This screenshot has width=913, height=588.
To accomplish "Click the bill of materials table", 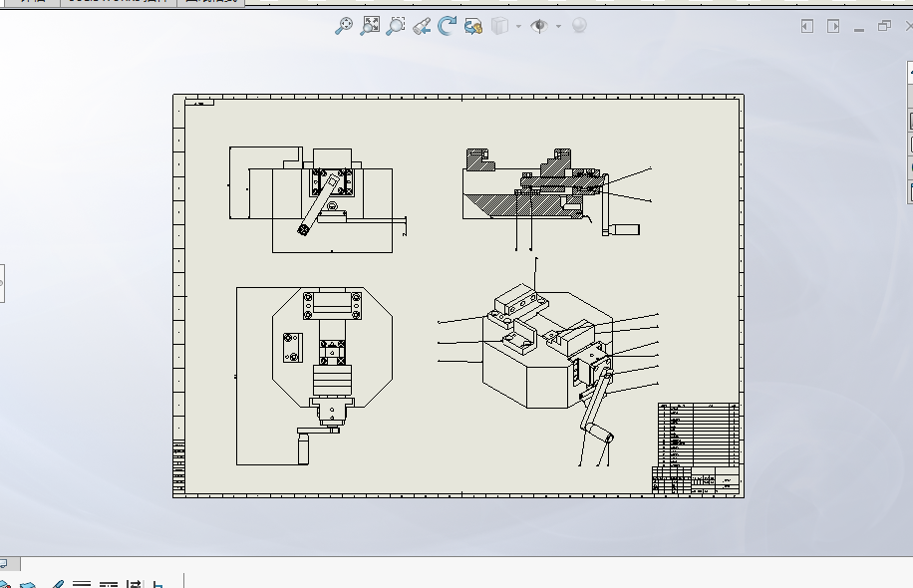I will pos(701,434).
